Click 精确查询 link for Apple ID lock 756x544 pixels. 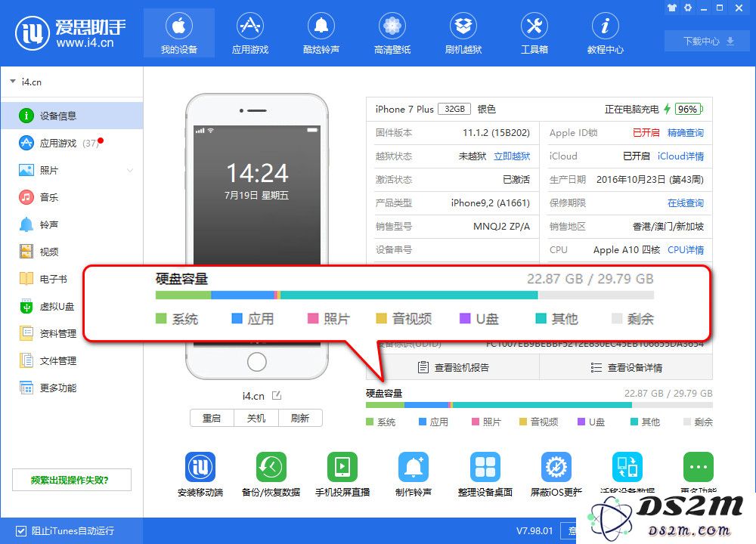[x=685, y=132]
